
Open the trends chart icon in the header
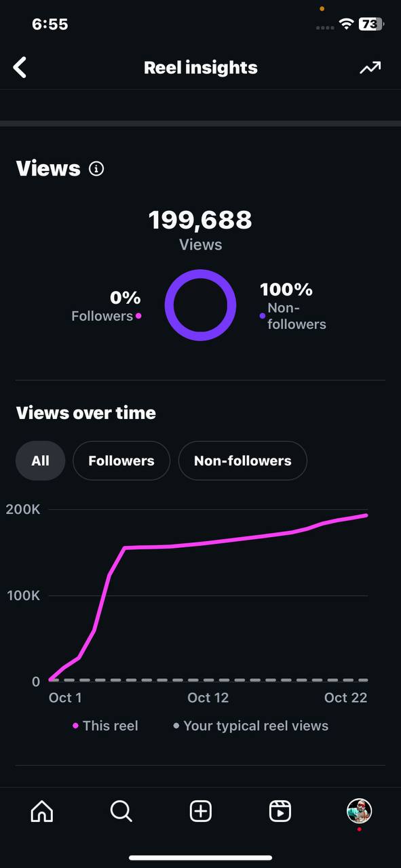click(369, 67)
